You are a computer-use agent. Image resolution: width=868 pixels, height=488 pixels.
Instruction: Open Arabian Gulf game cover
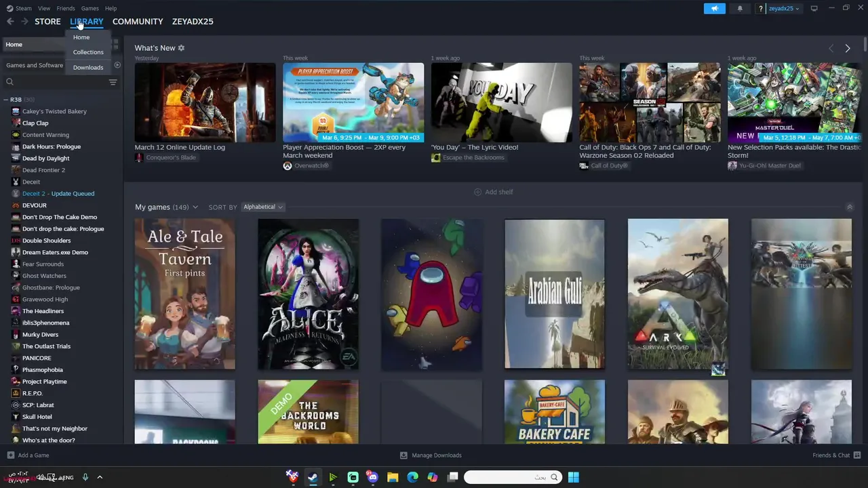coord(555,294)
